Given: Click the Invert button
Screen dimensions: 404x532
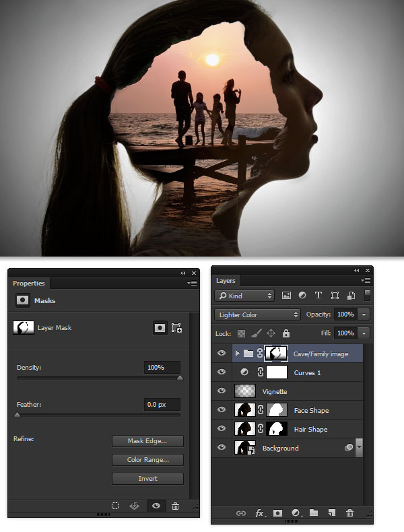Looking at the screenshot, I should click(147, 478).
